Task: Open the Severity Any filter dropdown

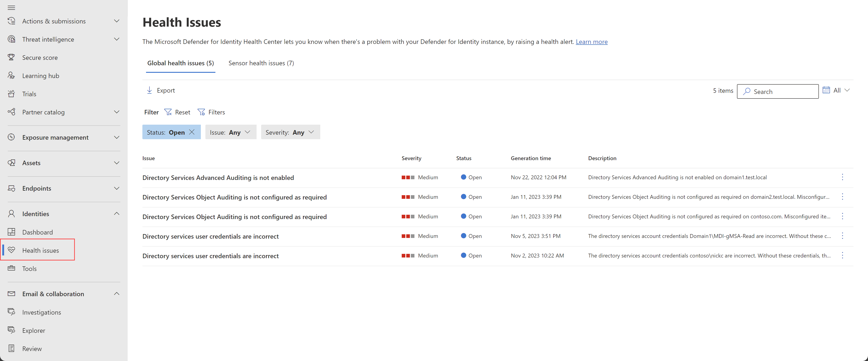Action: [x=290, y=132]
